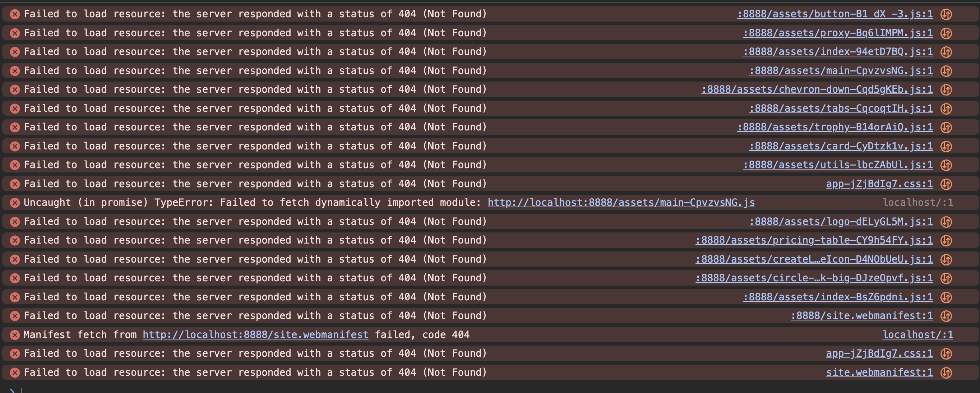Screen dimensions: 980x393
Task: Click the reload icon next to pricing-table-CY9h54FY.js
Action: pos(946,240)
